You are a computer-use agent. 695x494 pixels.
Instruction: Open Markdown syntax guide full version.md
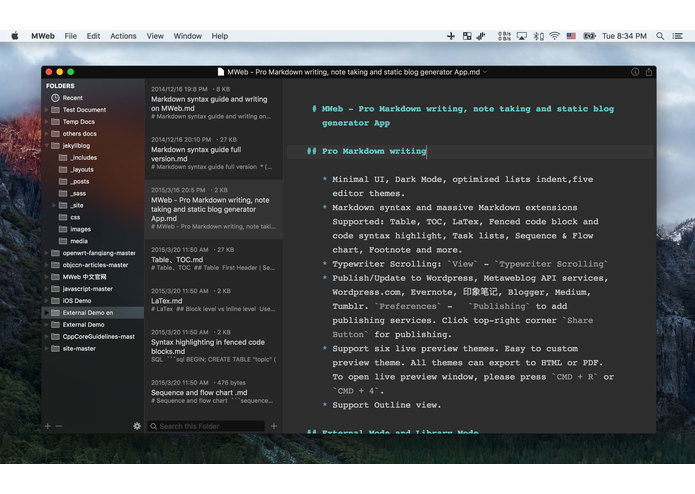[x=214, y=153]
